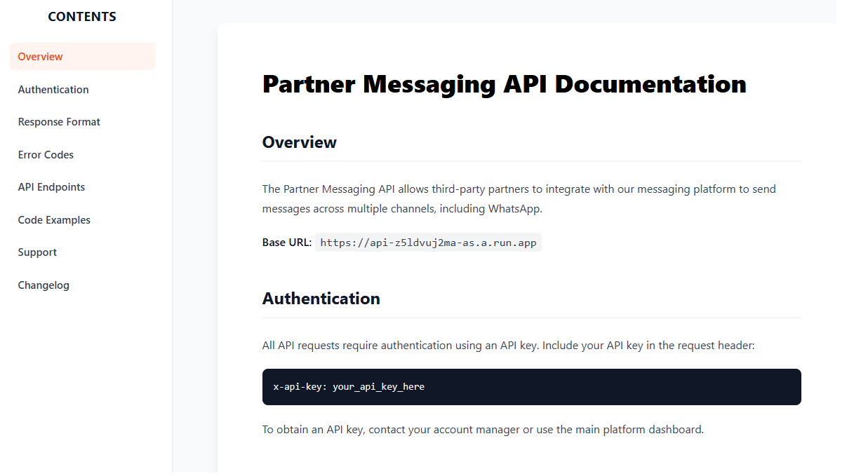This screenshot has height=476, width=868.
Task: Open Code Examples in the sidebar
Action: (54, 220)
